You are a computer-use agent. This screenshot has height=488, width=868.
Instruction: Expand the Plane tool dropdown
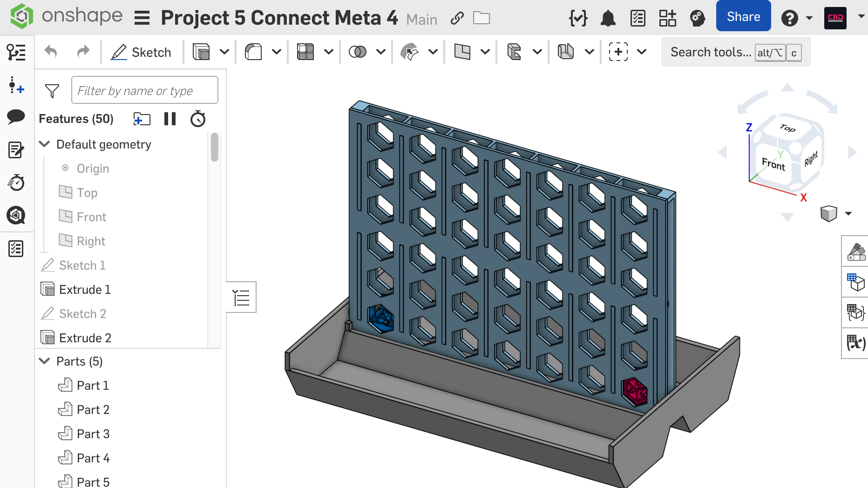pyautogui.click(x=485, y=52)
